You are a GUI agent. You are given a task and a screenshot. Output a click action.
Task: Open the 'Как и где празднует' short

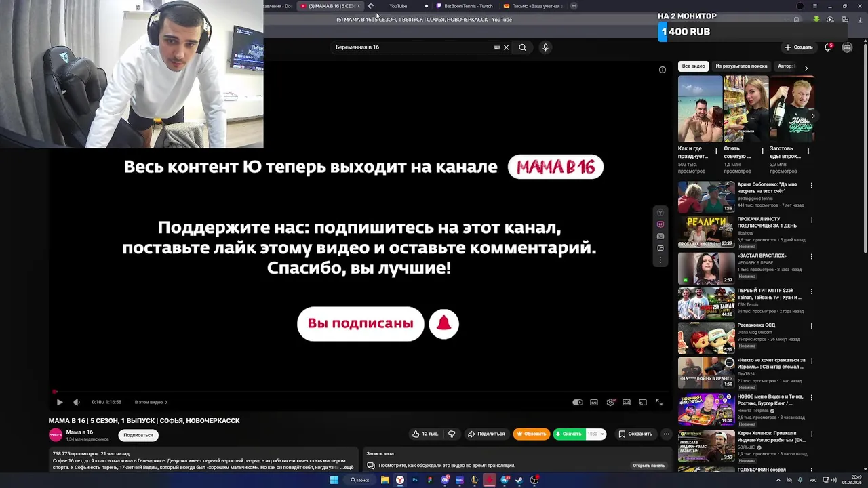click(x=700, y=108)
